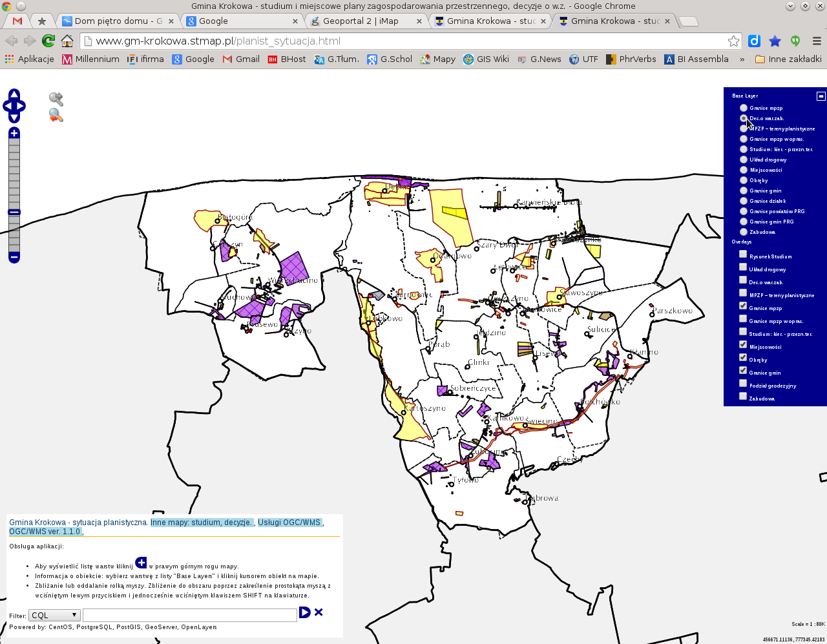Image resolution: width=827 pixels, height=644 pixels.
Task: Open the Geoportal-icon 'Mapy' bookmark
Action: coord(437,59)
